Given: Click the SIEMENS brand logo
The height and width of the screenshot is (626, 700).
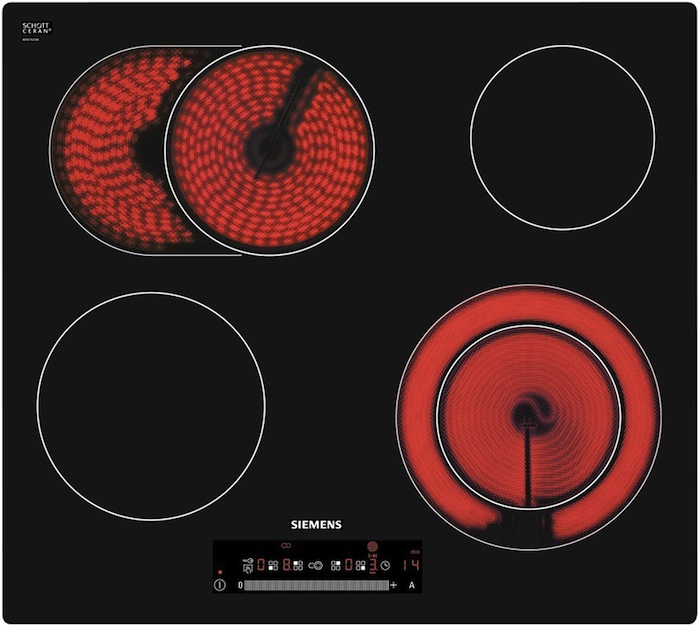Looking at the screenshot, I should tap(315, 524).
